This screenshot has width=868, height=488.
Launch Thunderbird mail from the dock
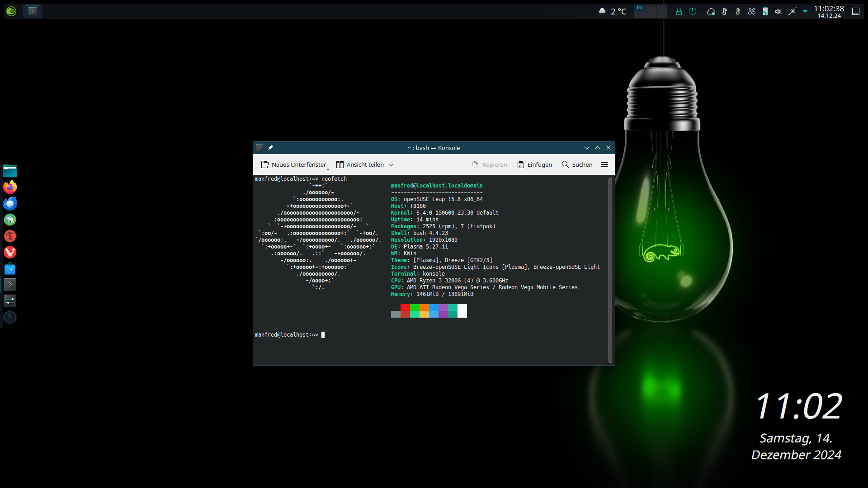10,203
